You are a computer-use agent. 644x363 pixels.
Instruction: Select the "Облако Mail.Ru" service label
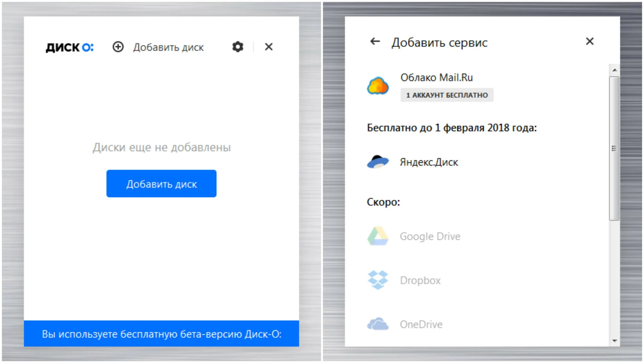[x=436, y=77]
